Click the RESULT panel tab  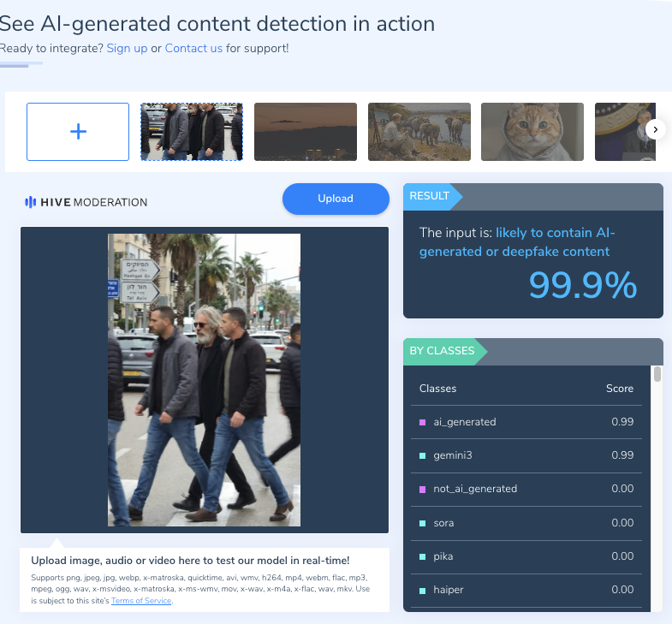[x=430, y=196]
